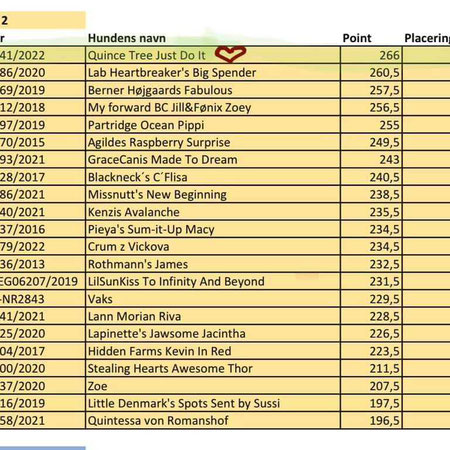
Task: Click the Point column header
Action: pyautogui.click(x=357, y=38)
